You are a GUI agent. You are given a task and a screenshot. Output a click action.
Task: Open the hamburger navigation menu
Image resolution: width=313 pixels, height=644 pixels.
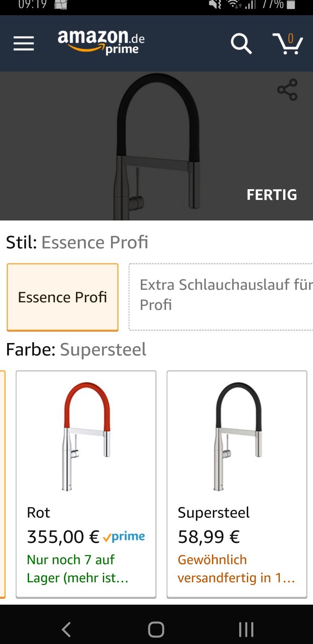pos(24,43)
